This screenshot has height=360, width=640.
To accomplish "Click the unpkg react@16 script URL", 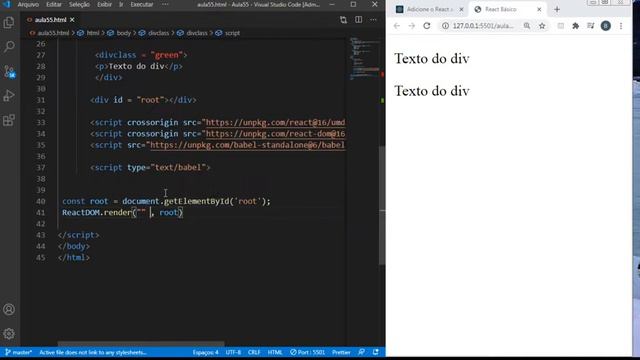I will 276,122.
